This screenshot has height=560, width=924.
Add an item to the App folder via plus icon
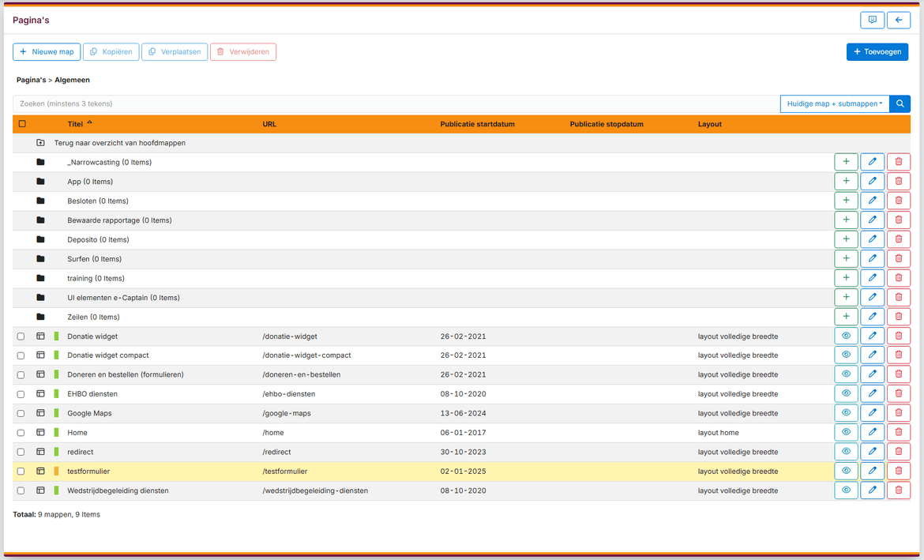click(x=846, y=181)
